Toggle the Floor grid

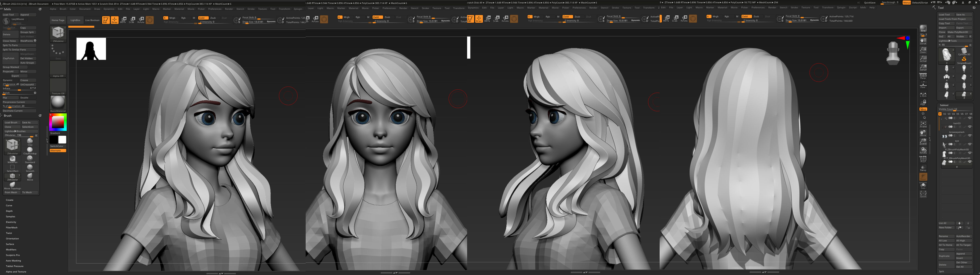(923, 85)
